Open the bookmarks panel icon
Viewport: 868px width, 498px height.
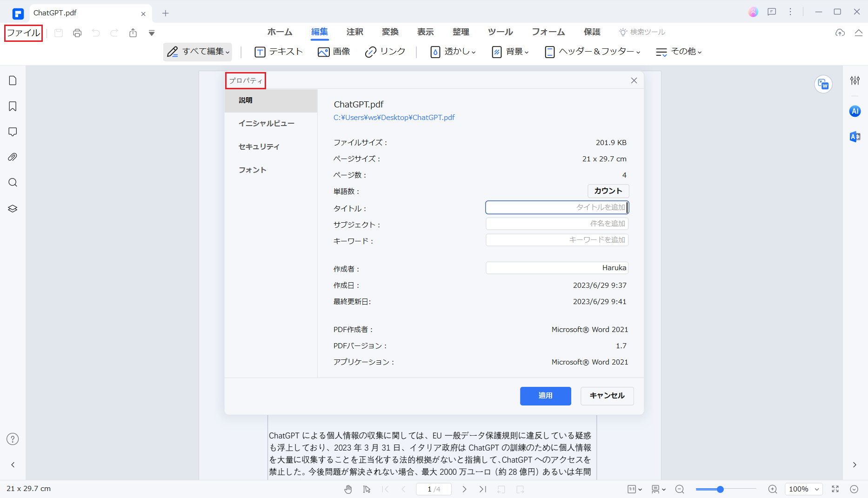tap(13, 106)
